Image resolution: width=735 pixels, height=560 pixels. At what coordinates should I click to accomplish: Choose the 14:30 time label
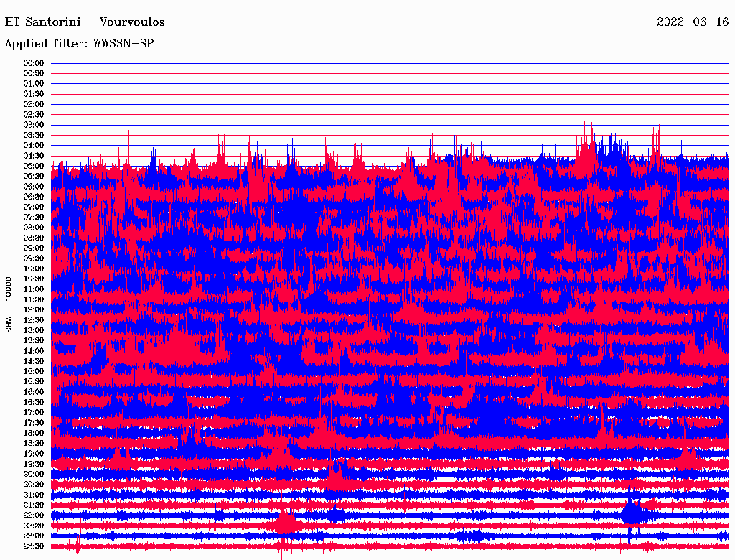tap(34, 361)
